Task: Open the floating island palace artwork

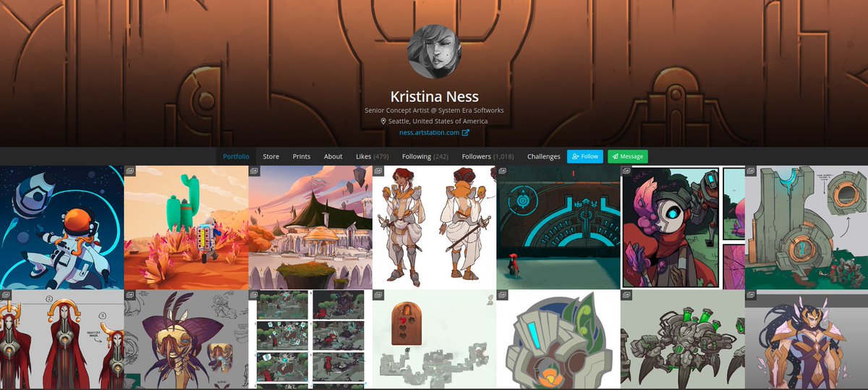Action: [x=310, y=228]
